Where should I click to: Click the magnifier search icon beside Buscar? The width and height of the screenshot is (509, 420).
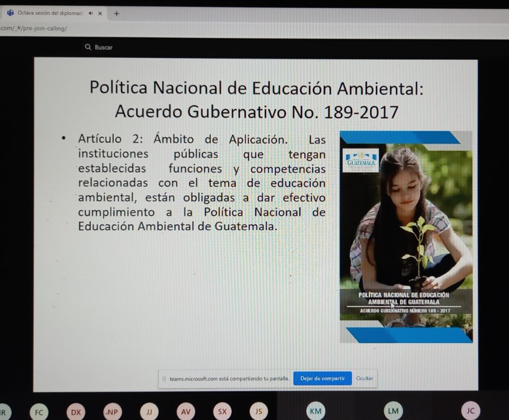tap(88, 47)
